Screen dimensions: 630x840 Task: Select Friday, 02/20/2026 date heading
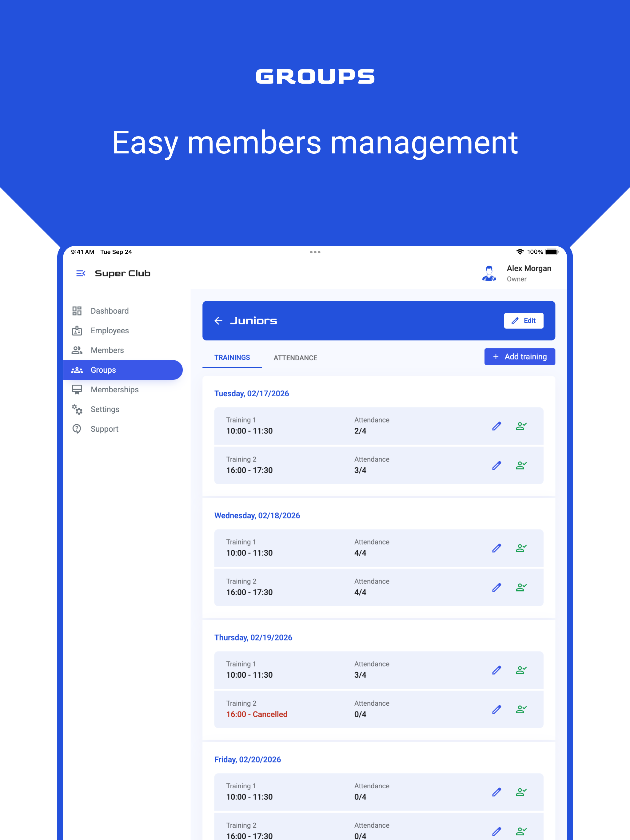pyautogui.click(x=247, y=759)
